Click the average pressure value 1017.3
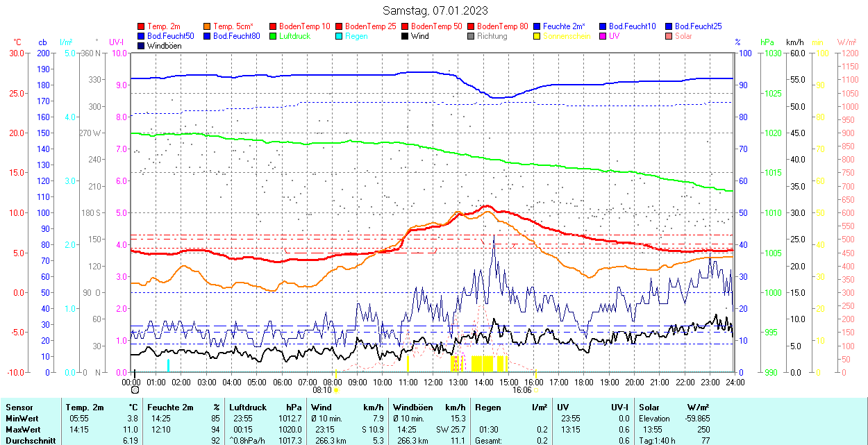This screenshot has width=868, height=445. click(292, 440)
